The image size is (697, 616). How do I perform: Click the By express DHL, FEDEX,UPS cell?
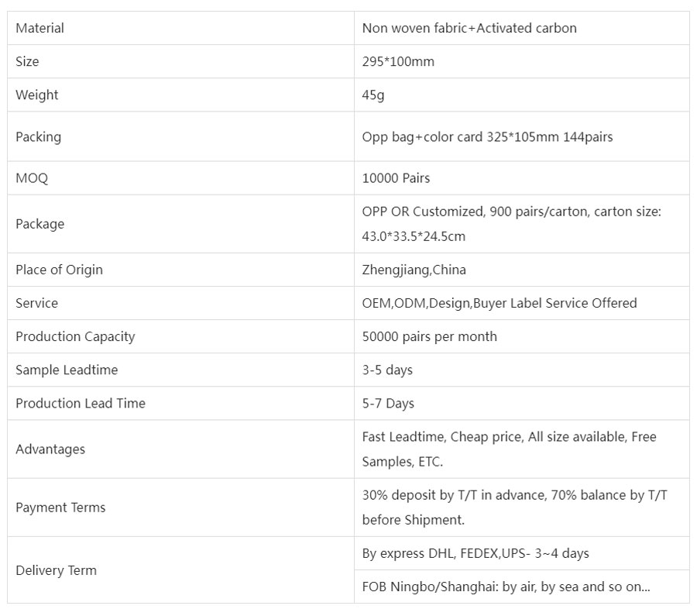tap(521, 553)
